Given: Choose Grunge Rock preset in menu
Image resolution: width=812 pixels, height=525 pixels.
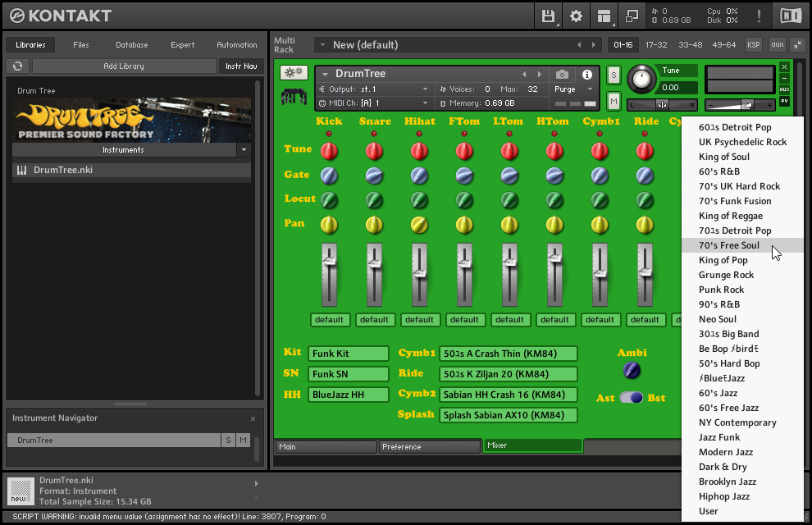Looking at the screenshot, I should coord(742,275).
